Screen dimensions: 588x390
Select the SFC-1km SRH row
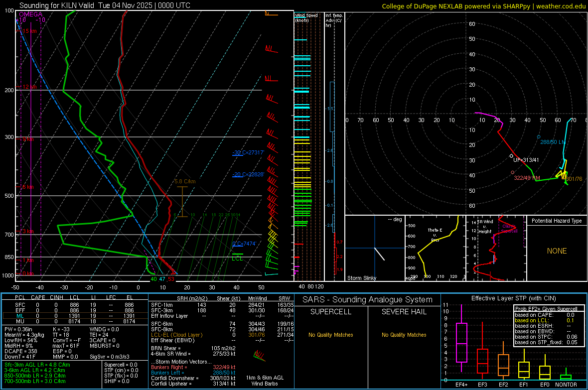[x=222, y=305]
